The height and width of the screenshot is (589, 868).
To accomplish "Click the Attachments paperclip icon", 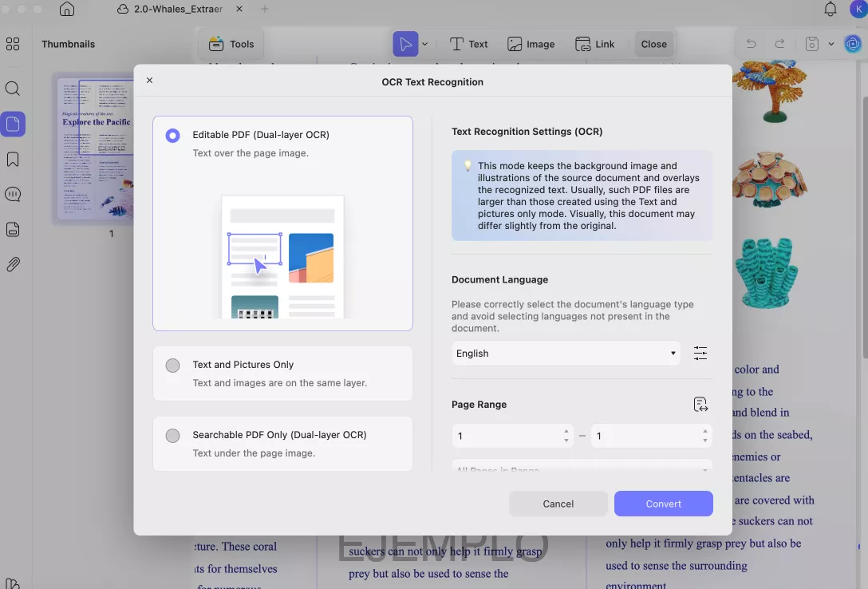I will coord(13,264).
